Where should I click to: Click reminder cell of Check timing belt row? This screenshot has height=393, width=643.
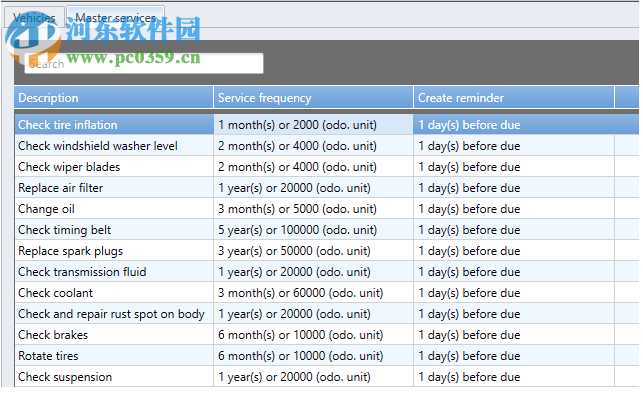(514, 230)
